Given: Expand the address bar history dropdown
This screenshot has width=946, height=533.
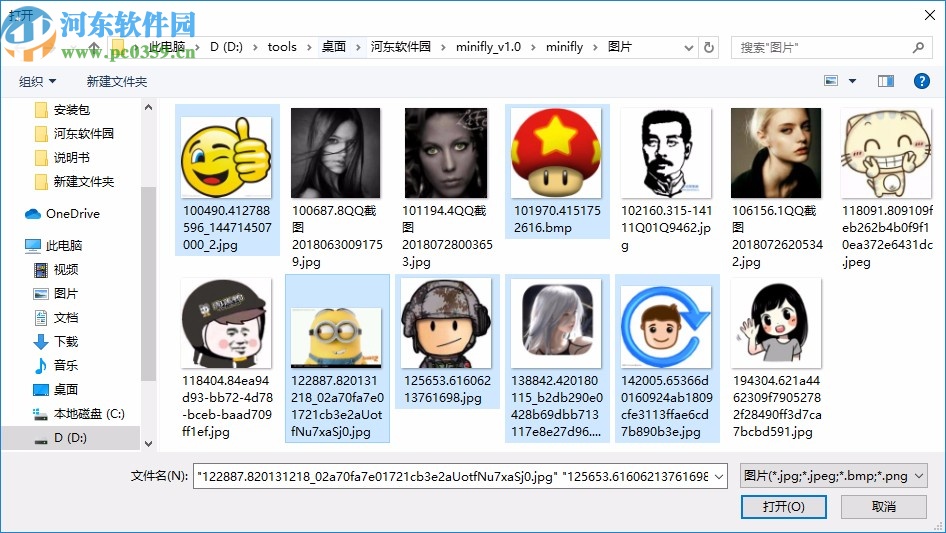Looking at the screenshot, I should 688,48.
